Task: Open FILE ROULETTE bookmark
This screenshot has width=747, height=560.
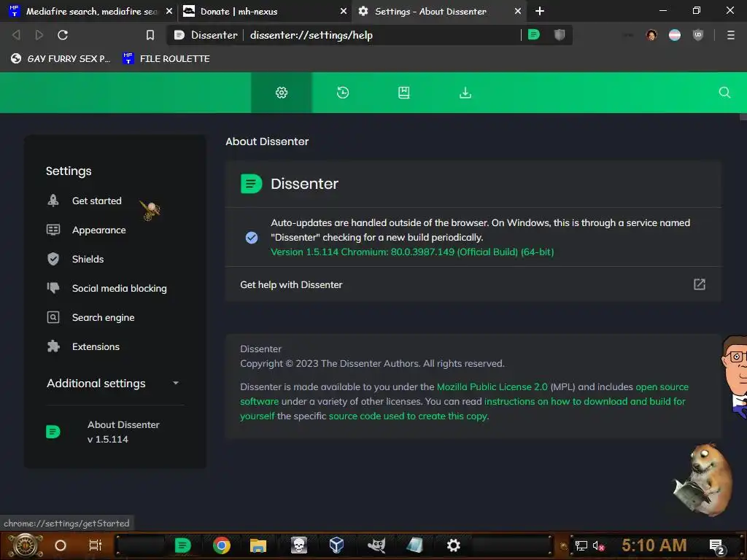Action: pyautogui.click(x=167, y=58)
